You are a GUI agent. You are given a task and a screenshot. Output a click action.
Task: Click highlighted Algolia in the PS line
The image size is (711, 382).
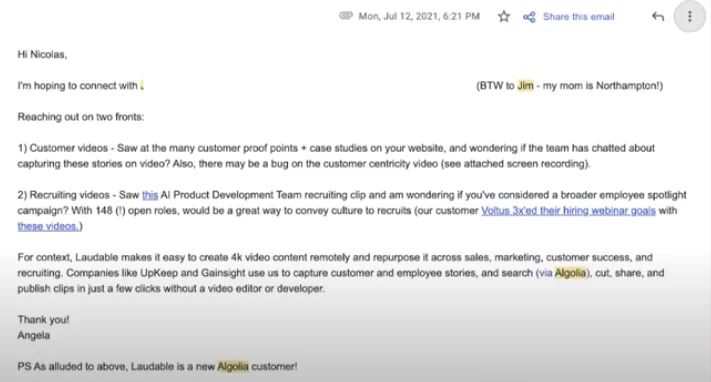click(x=233, y=367)
